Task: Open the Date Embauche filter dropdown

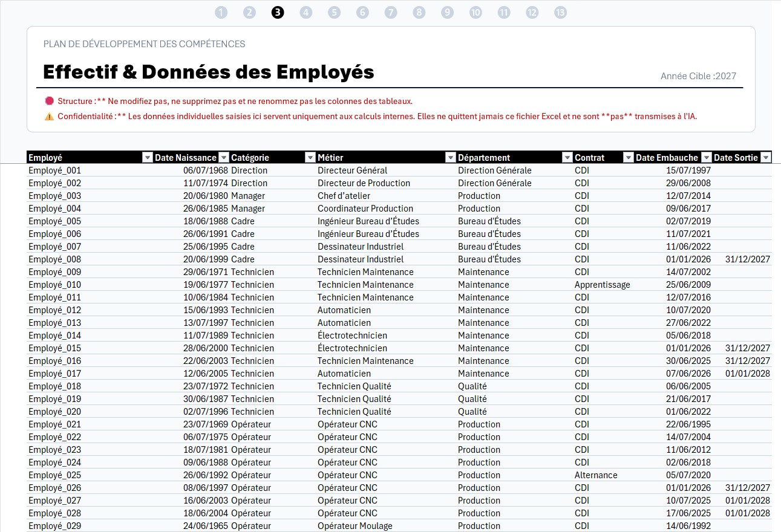Action: (x=706, y=158)
